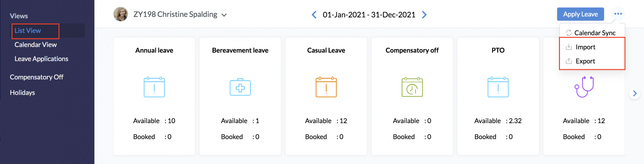Click Christine Spalding's profile photo
644x164 pixels.
click(121, 14)
